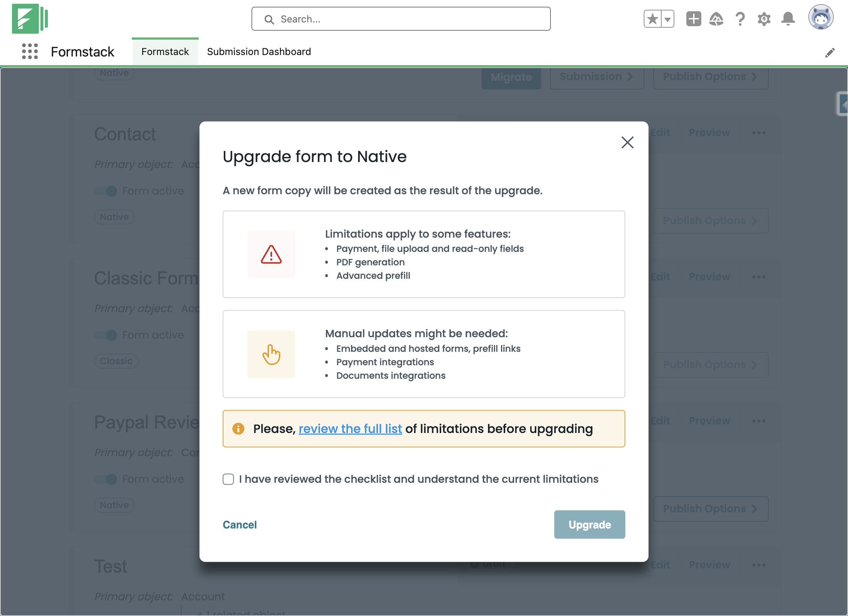848x616 pixels.
Task: Click the Formstack logo icon
Action: click(30, 19)
